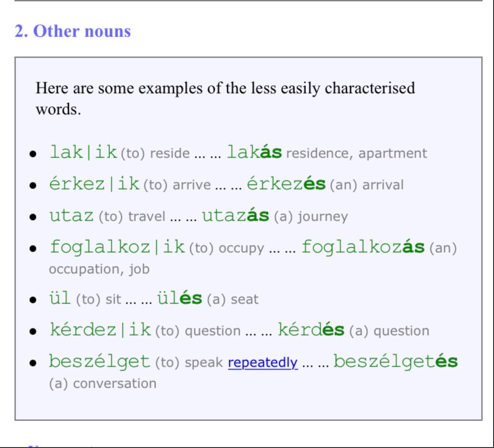Click the translation "occupation, job"
The height and width of the screenshot is (448, 494).
tap(99, 269)
